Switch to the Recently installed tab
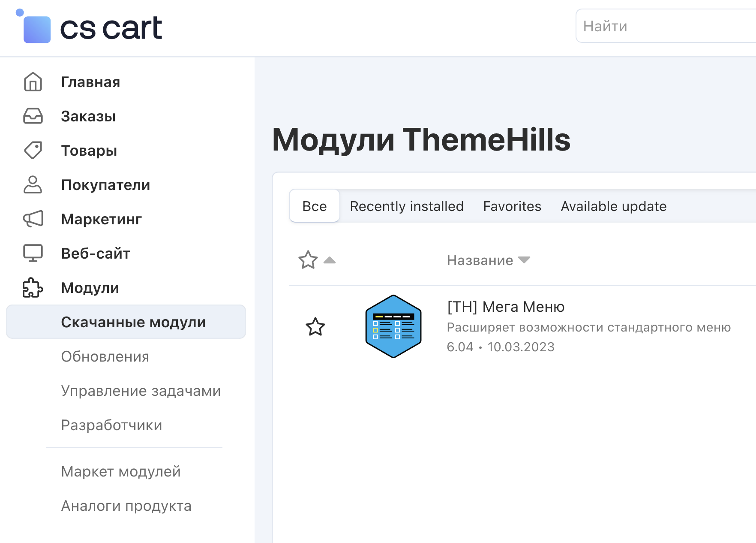Image resolution: width=756 pixels, height=543 pixels. 406,206
